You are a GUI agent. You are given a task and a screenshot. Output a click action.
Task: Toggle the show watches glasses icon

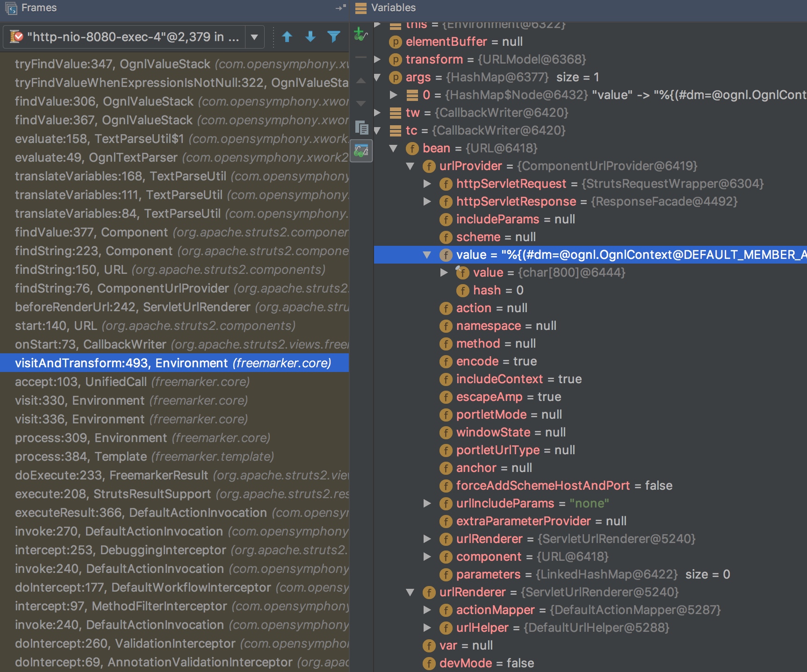pyautogui.click(x=361, y=150)
